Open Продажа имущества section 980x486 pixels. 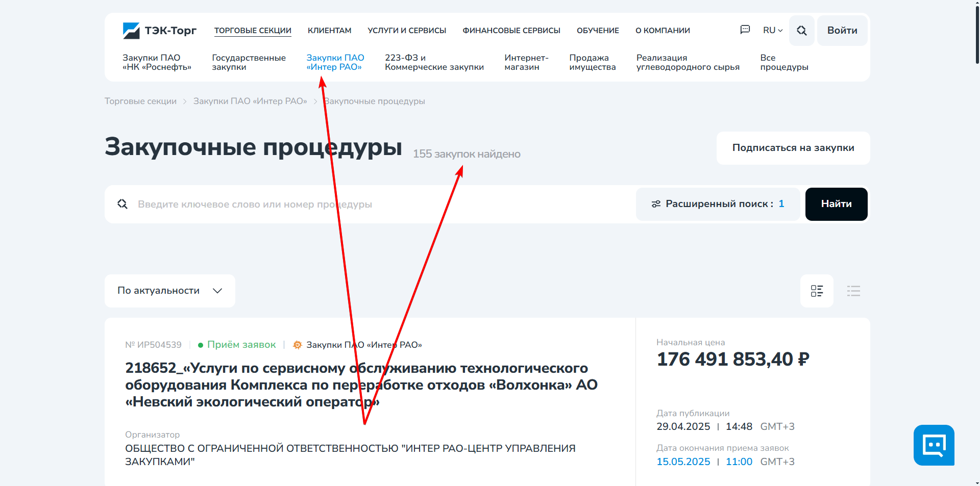[592, 62]
